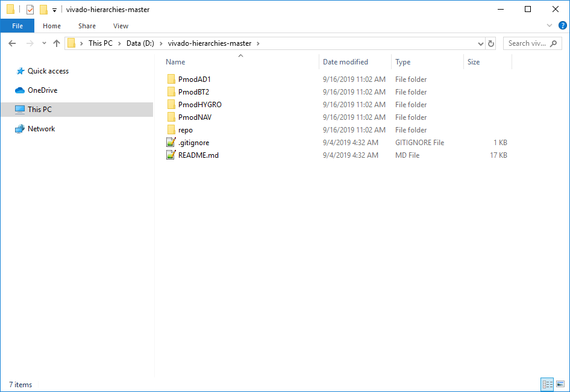Navigate to This PC in address bar
This screenshot has width=570, height=392.
pyautogui.click(x=101, y=43)
